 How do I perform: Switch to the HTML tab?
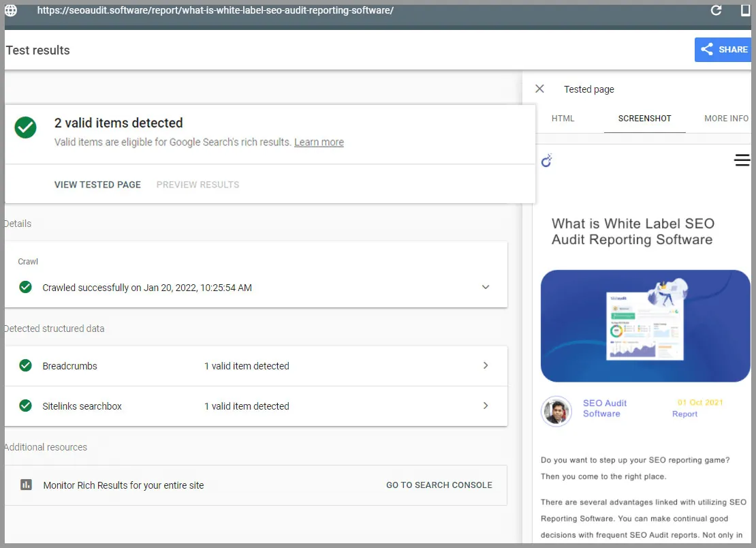(563, 118)
